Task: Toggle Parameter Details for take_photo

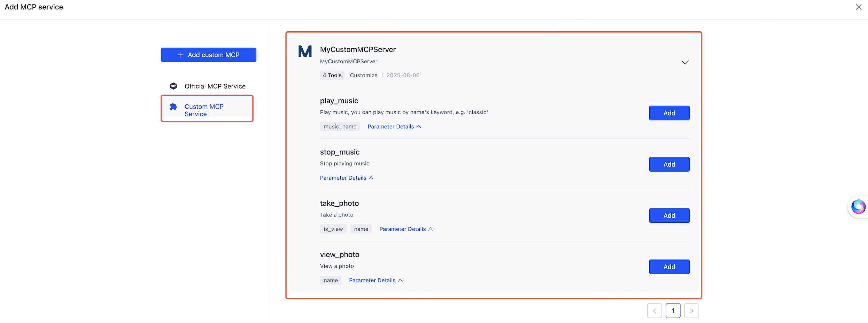Action: 406,229
